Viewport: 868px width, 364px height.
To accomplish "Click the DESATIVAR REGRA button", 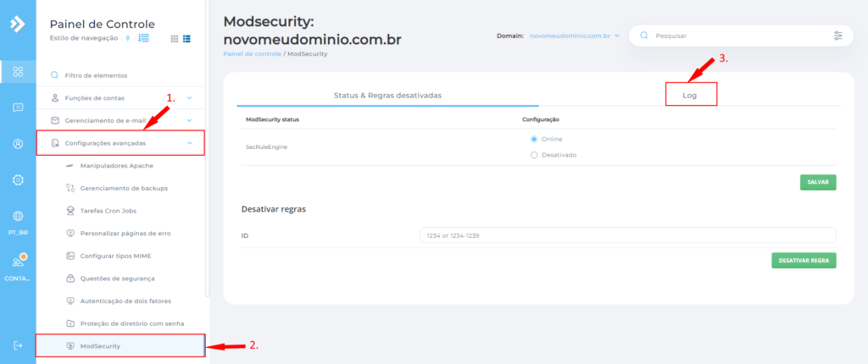I will point(804,260).
